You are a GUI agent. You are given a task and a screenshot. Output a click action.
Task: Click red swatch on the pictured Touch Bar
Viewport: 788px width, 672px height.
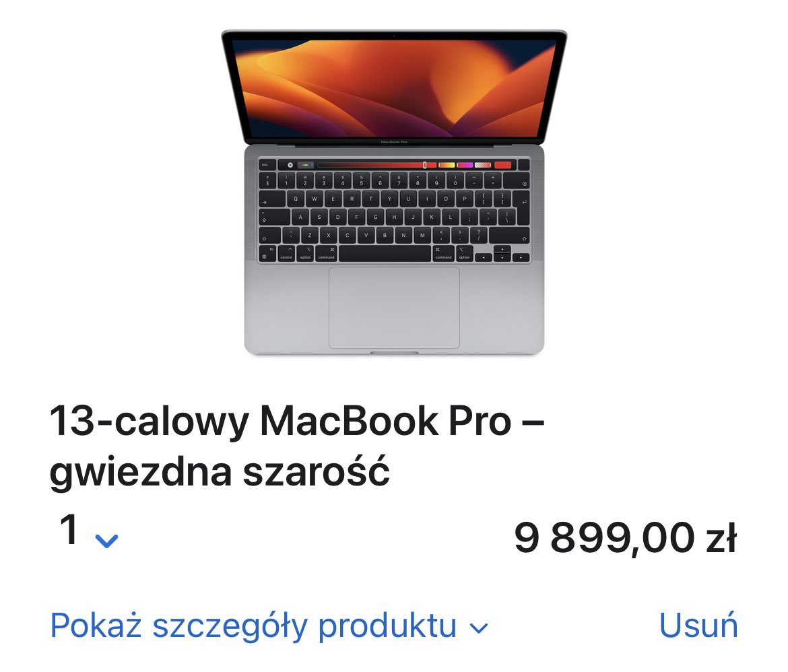click(x=502, y=165)
